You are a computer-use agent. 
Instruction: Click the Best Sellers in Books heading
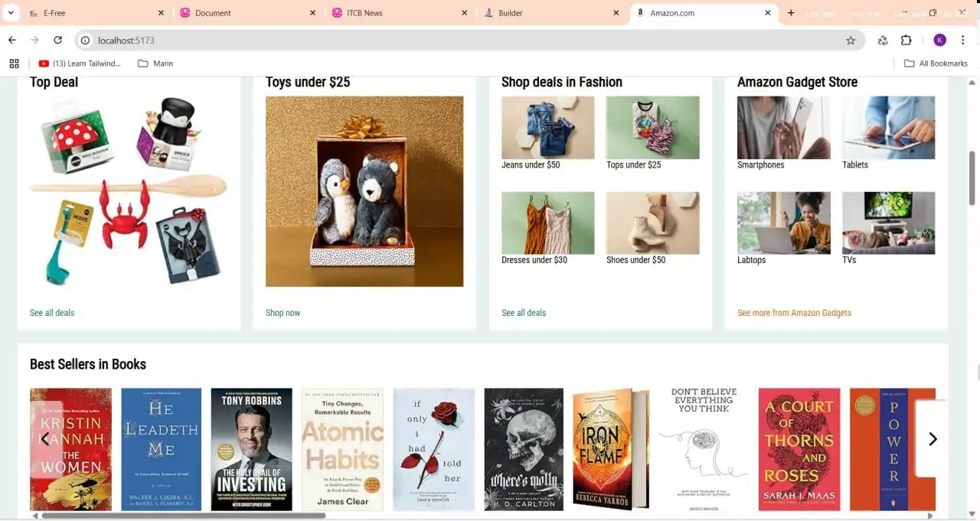click(x=88, y=364)
